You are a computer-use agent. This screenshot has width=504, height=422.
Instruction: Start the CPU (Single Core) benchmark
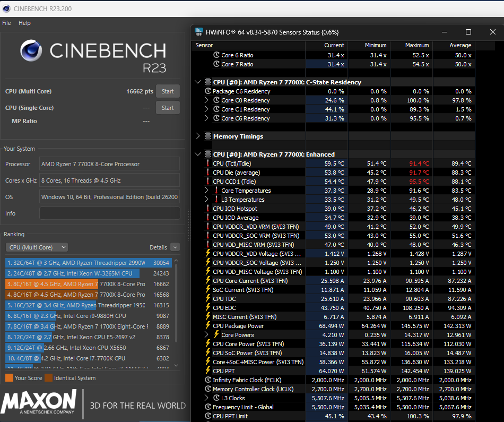[x=168, y=107]
